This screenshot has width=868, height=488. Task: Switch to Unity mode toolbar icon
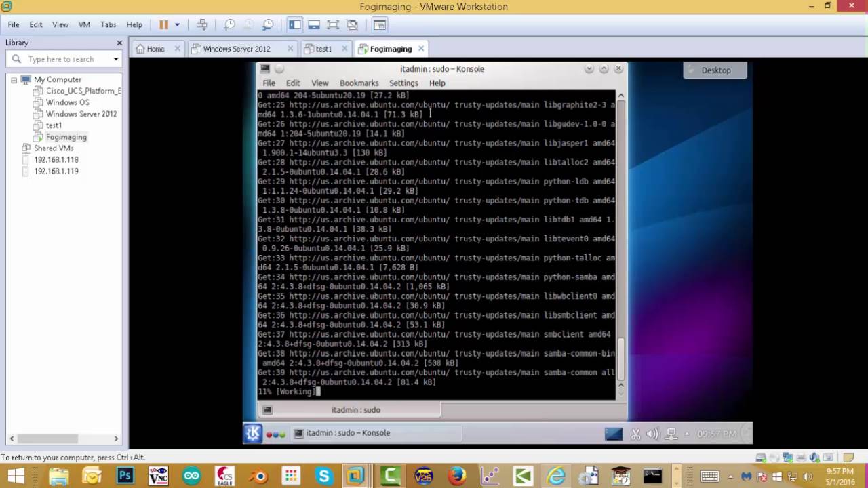pos(352,24)
